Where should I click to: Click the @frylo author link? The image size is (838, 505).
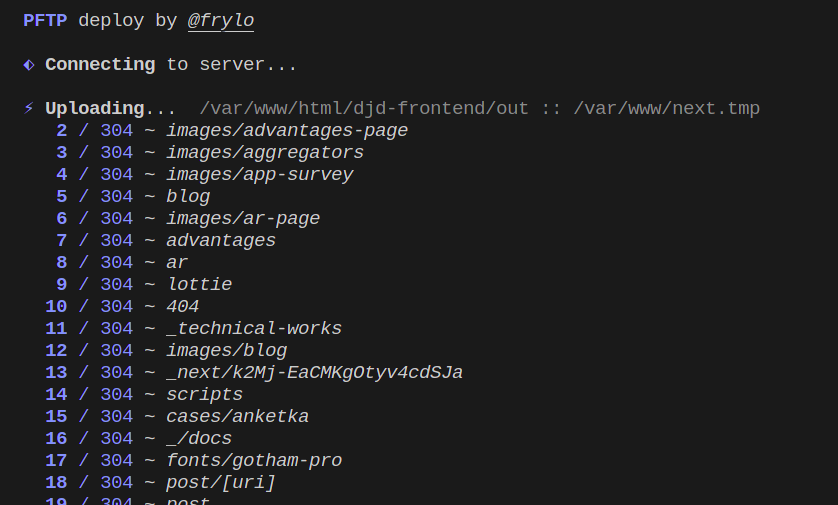click(x=221, y=21)
